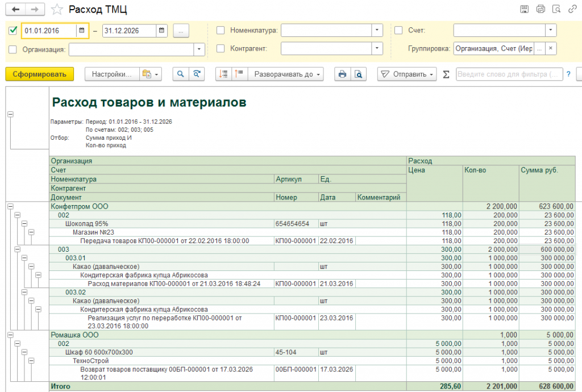Open period selection ellipsis button
This screenshot has width=582, height=392.
pos(181,31)
